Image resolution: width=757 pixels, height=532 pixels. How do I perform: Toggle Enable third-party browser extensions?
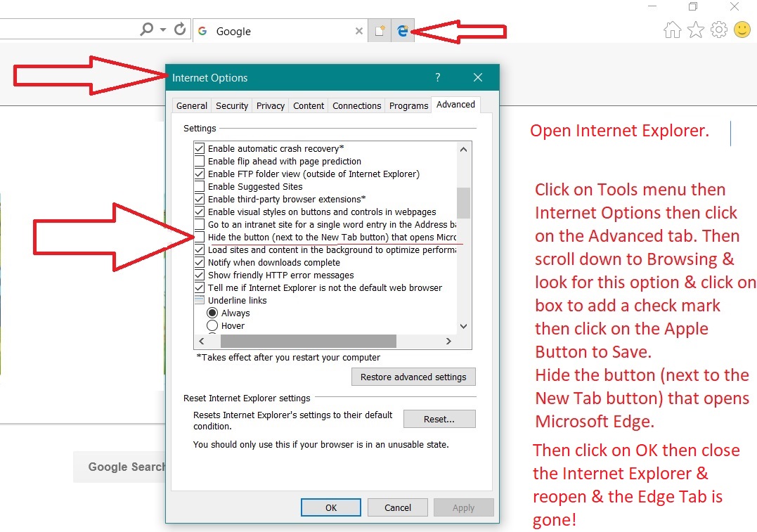(200, 198)
